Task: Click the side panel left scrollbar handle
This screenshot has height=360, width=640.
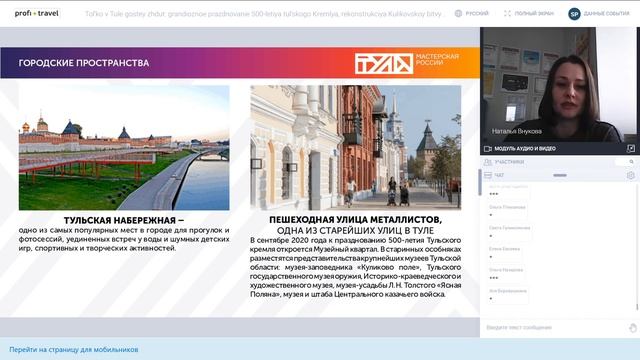Action: point(479,182)
